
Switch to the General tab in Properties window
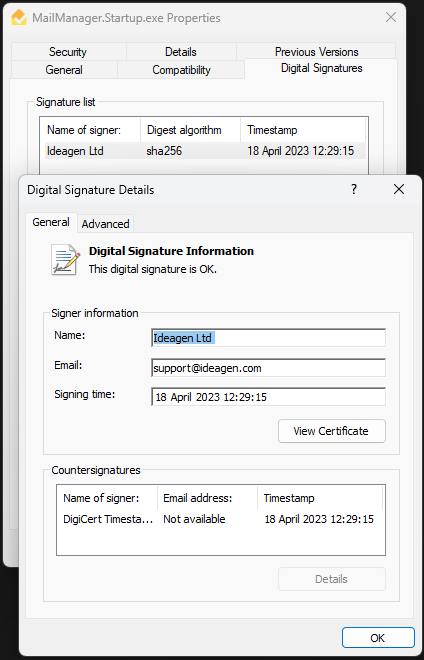[x=64, y=69]
